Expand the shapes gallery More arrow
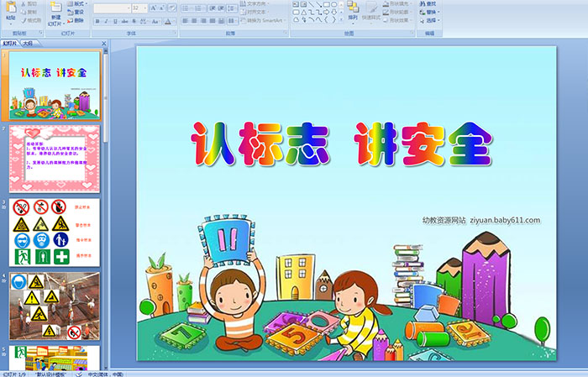588x377 pixels. click(x=341, y=19)
